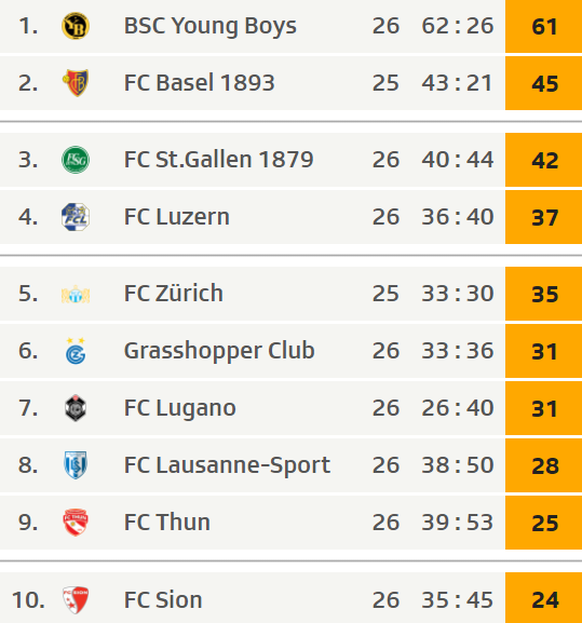Open the BSC Young Boys team name

(x=210, y=26)
